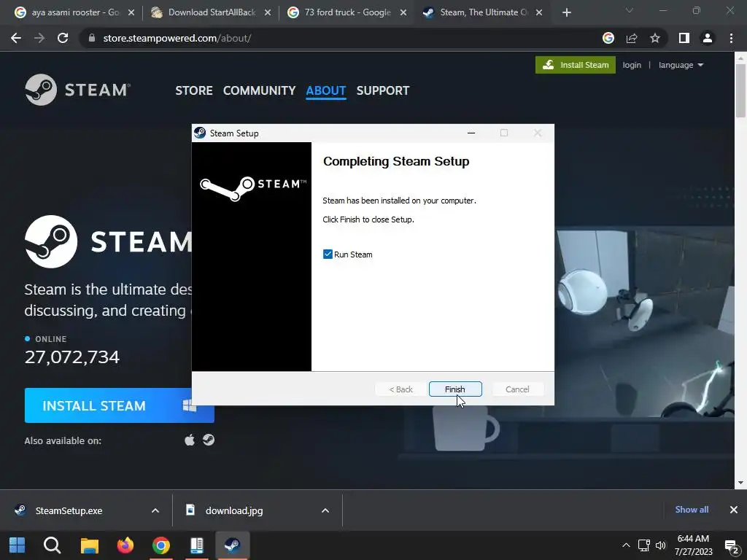Click the Steam logo in page header
This screenshot has width=747, height=560.
[x=77, y=90]
